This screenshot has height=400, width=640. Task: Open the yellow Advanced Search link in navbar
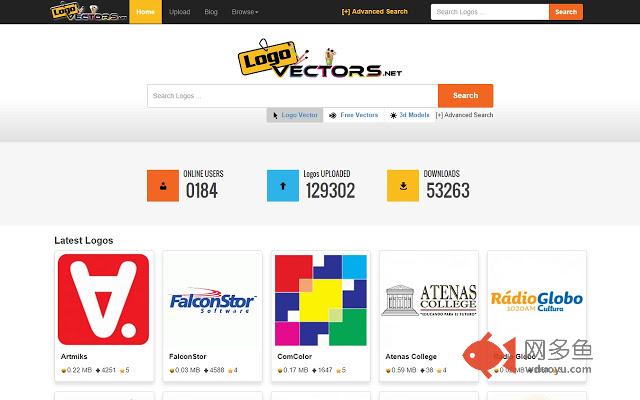tap(375, 12)
